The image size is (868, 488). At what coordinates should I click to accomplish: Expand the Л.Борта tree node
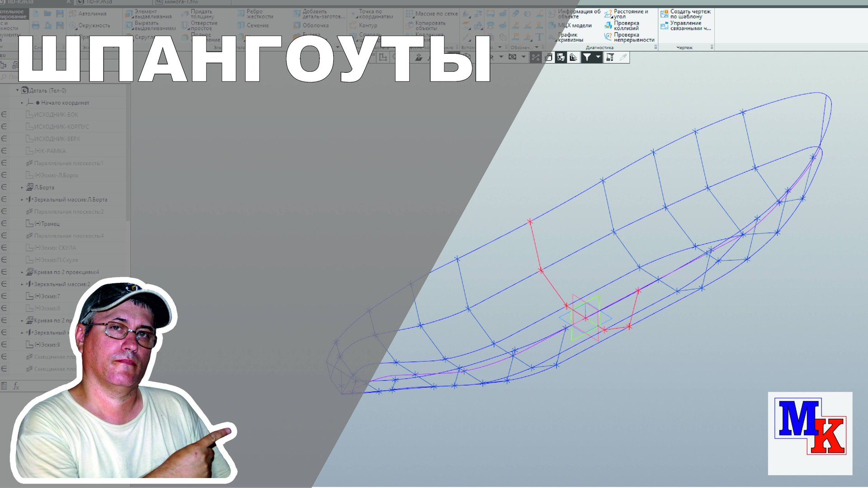click(x=22, y=188)
